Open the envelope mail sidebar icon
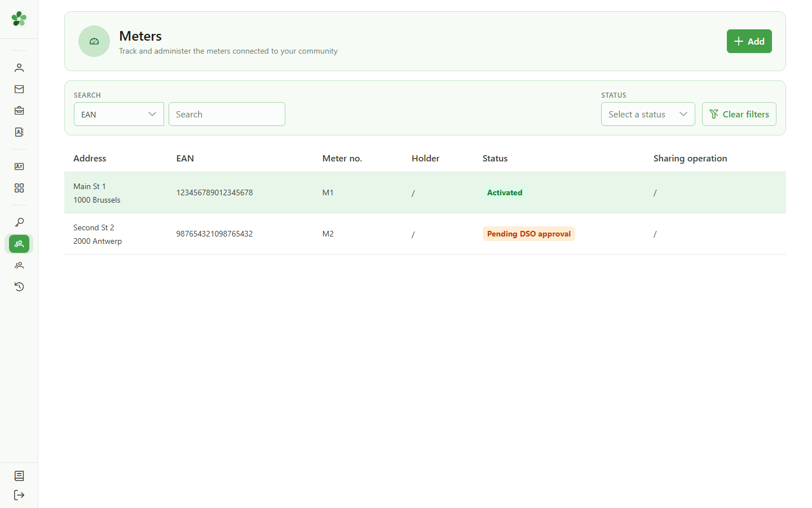 [x=19, y=89]
